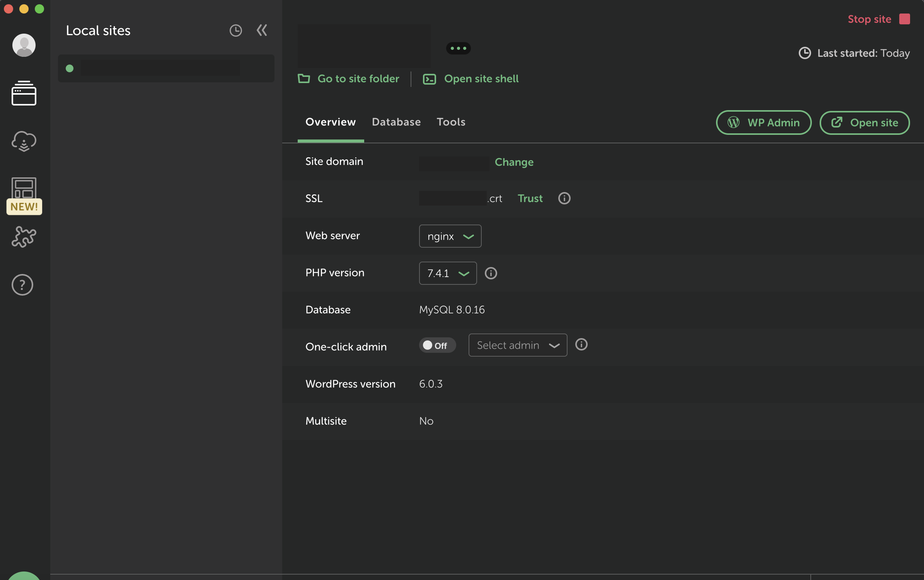Switch to the Tools tab

(x=451, y=122)
